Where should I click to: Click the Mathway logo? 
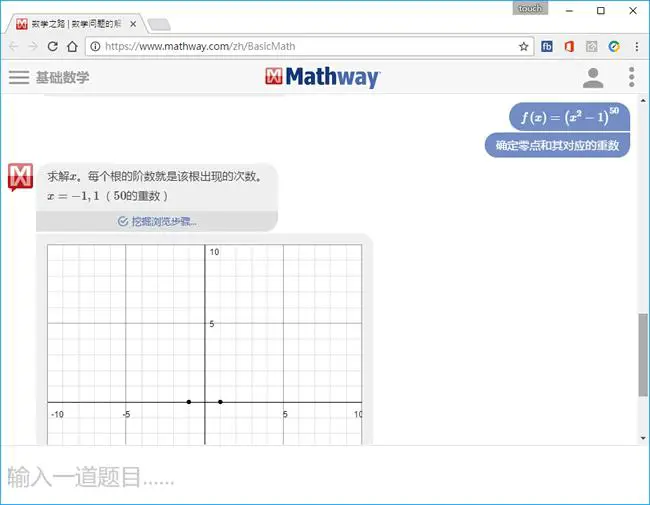[323, 77]
